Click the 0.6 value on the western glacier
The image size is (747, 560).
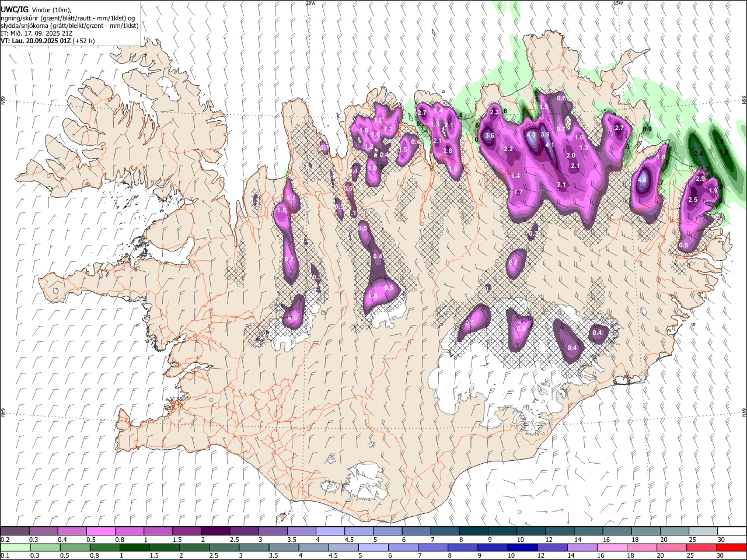point(293,318)
